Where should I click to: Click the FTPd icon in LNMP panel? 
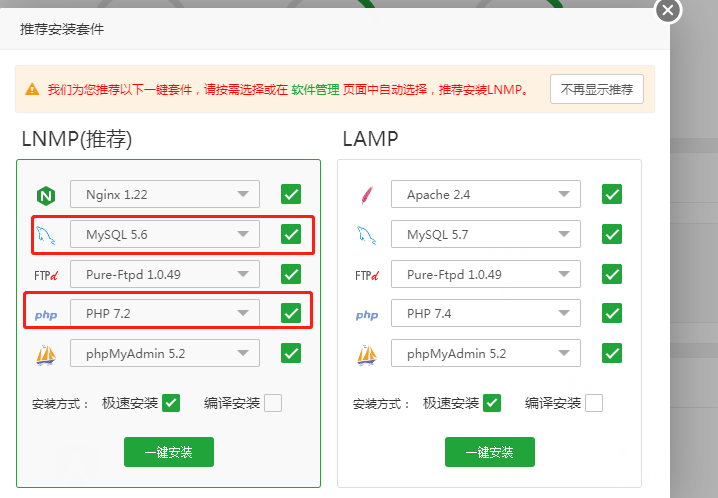46,276
